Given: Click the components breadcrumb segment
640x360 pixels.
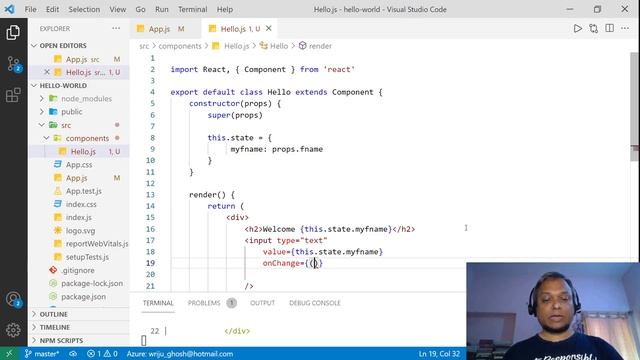Looking at the screenshot, I should pyautogui.click(x=180, y=46).
